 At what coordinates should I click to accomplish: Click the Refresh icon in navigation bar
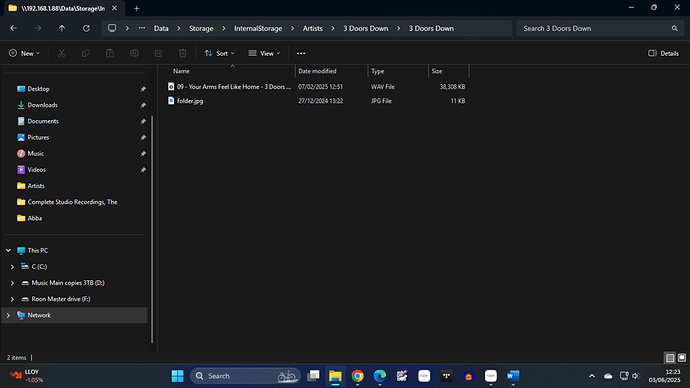[86, 28]
